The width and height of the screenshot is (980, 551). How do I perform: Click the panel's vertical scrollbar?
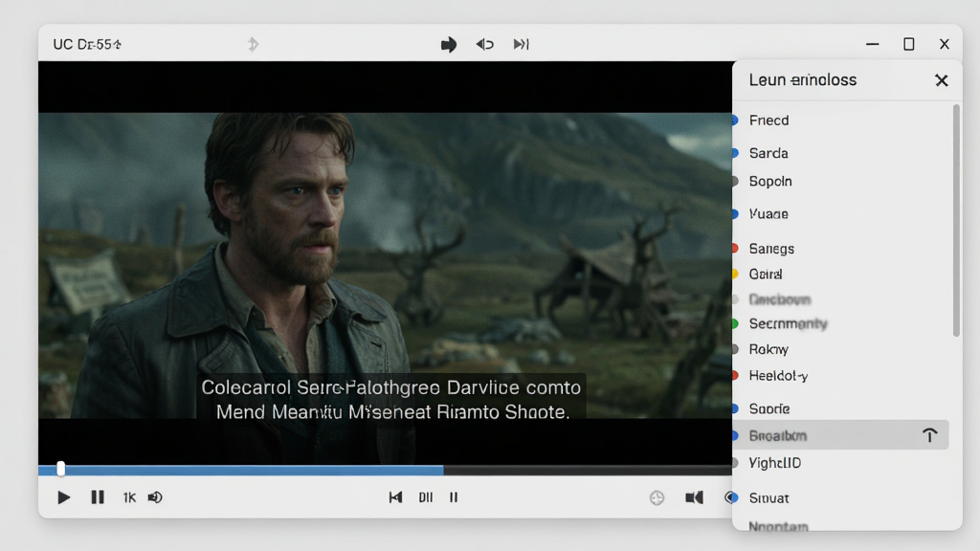click(x=956, y=221)
